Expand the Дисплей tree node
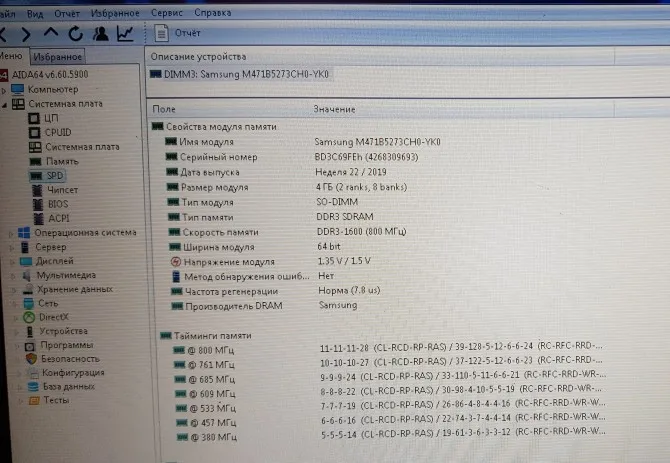 [x=12, y=262]
